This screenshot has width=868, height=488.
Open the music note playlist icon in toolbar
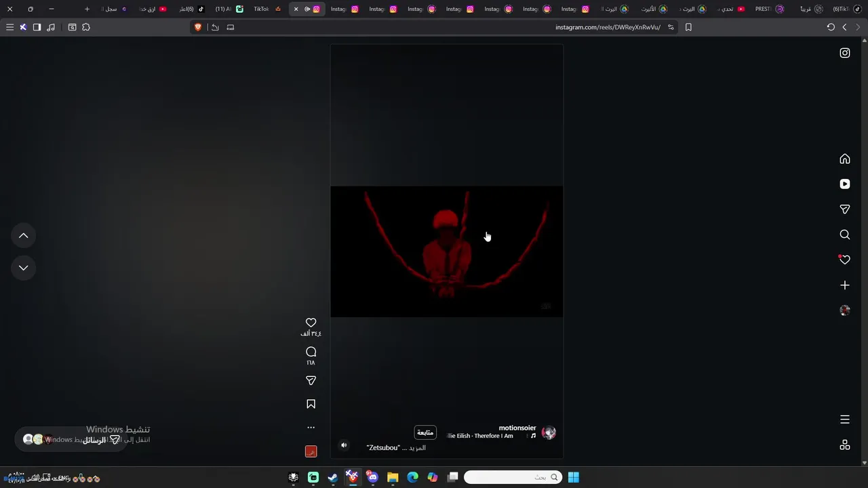click(x=51, y=27)
